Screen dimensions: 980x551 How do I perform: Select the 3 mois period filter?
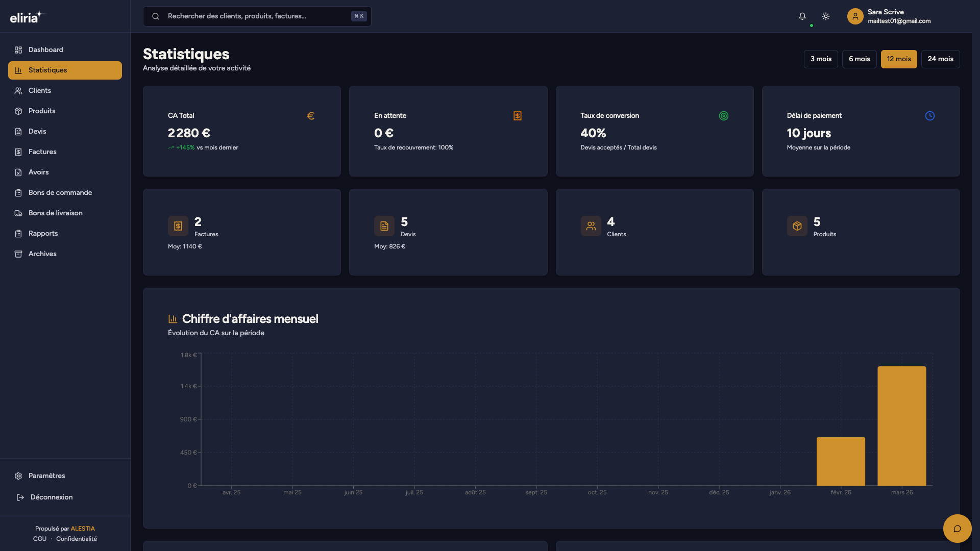pyautogui.click(x=821, y=59)
